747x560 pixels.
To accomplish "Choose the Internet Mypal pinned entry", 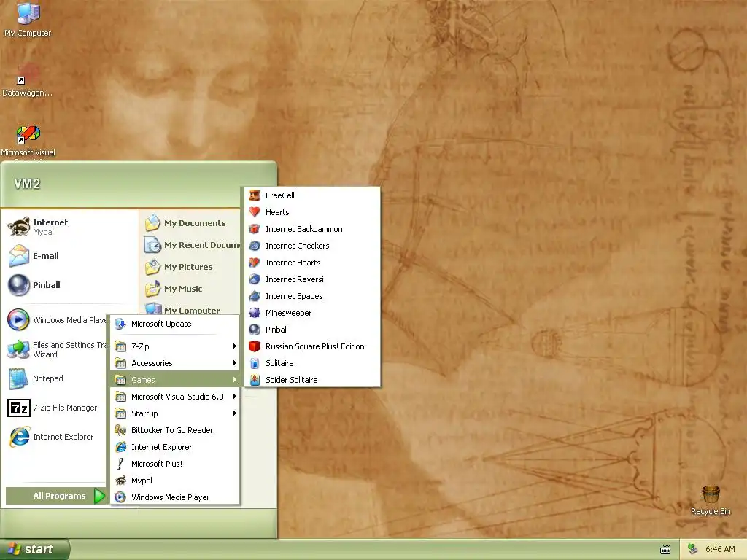I will (x=70, y=227).
